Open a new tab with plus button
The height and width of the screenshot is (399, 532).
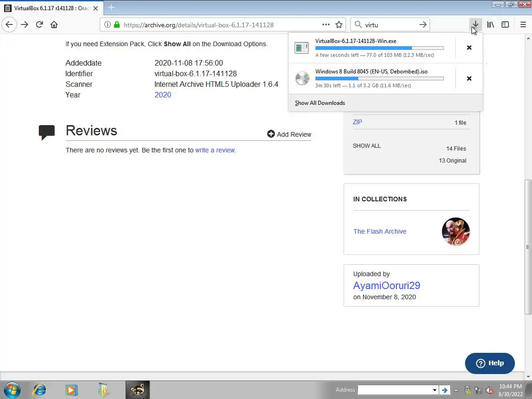pyautogui.click(x=111, y=7)
